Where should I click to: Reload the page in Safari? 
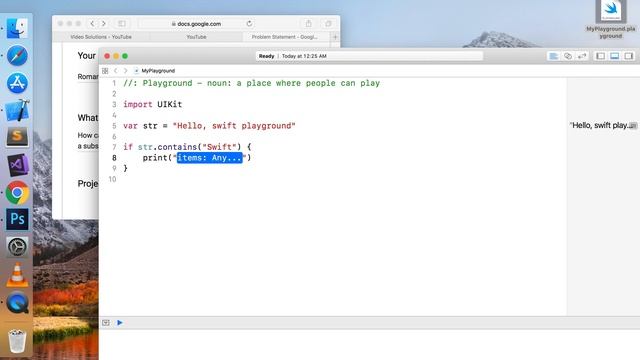tap(249, 24)
